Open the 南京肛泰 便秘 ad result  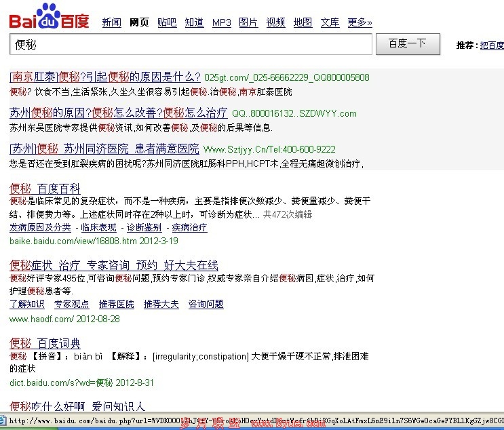click(105, 77)
